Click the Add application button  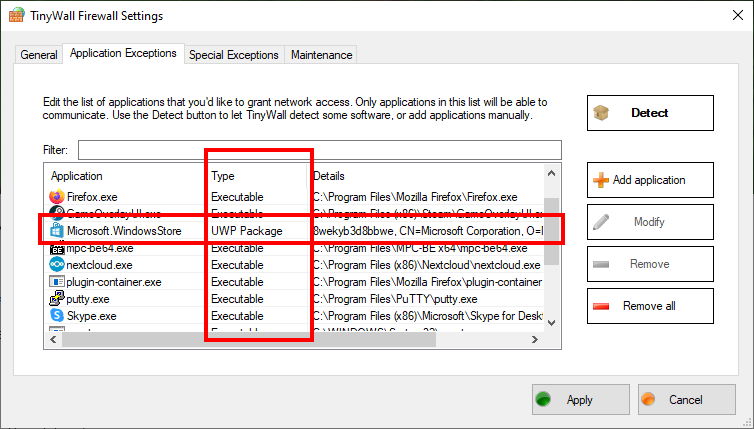pos(649,180)
